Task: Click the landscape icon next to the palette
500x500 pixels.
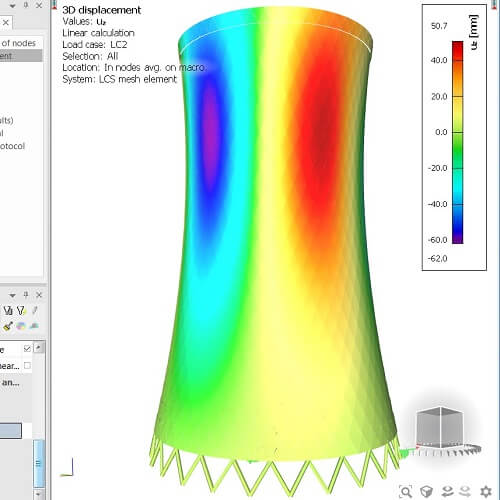Action: point(34,326)
